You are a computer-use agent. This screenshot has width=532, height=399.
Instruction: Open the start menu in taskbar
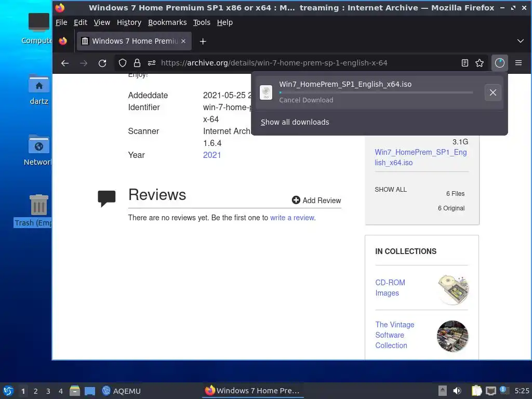[8, 391]
